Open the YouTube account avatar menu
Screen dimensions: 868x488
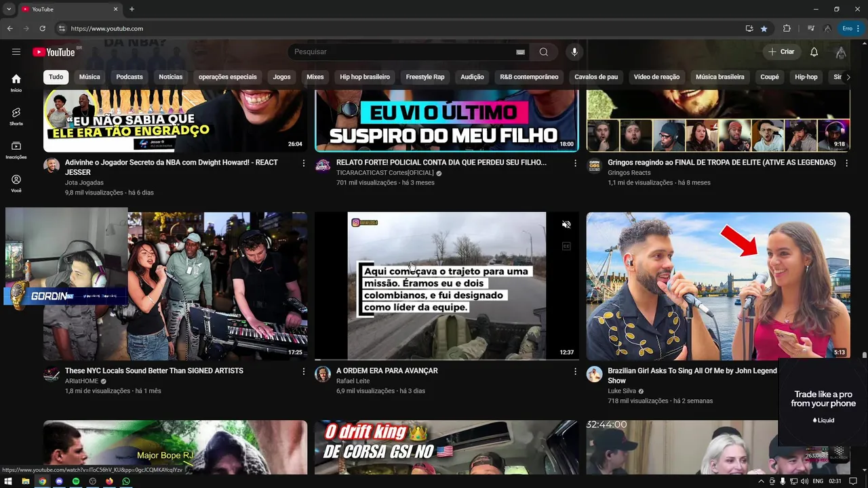click(x=841, y=52)
